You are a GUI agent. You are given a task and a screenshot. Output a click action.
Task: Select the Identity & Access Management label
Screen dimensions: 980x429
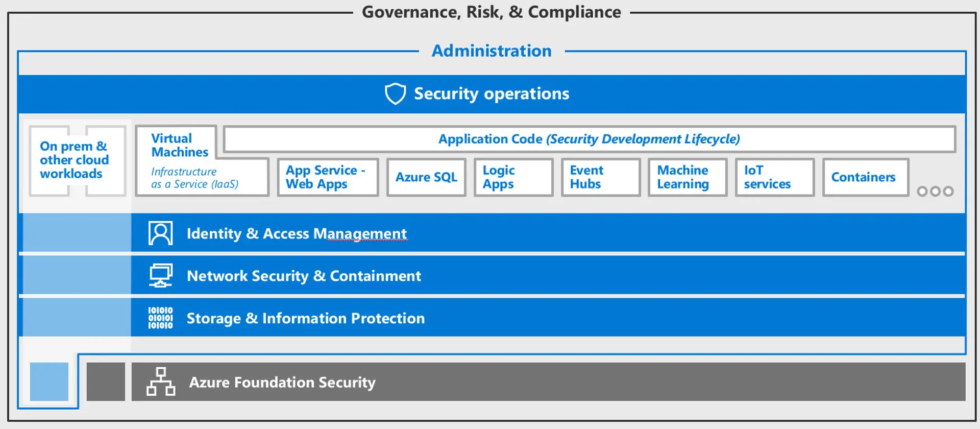[297, 233]
